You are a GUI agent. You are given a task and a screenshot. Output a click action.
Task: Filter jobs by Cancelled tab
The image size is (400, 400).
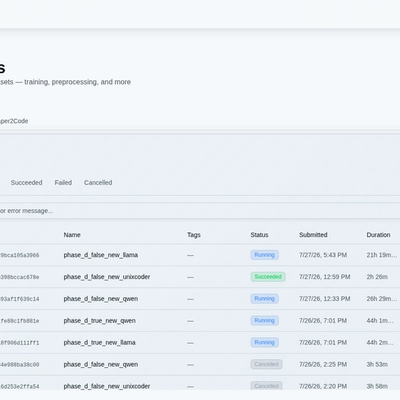click(x=98, y=183)
